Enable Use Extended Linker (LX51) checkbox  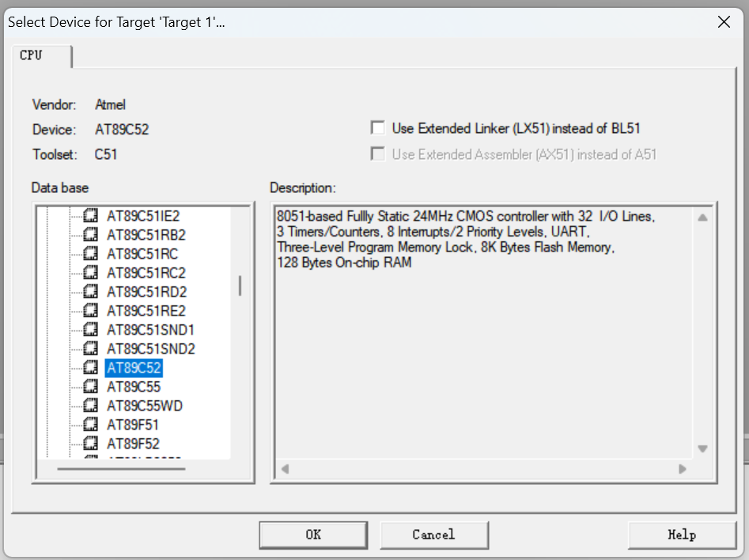point(378,128)
